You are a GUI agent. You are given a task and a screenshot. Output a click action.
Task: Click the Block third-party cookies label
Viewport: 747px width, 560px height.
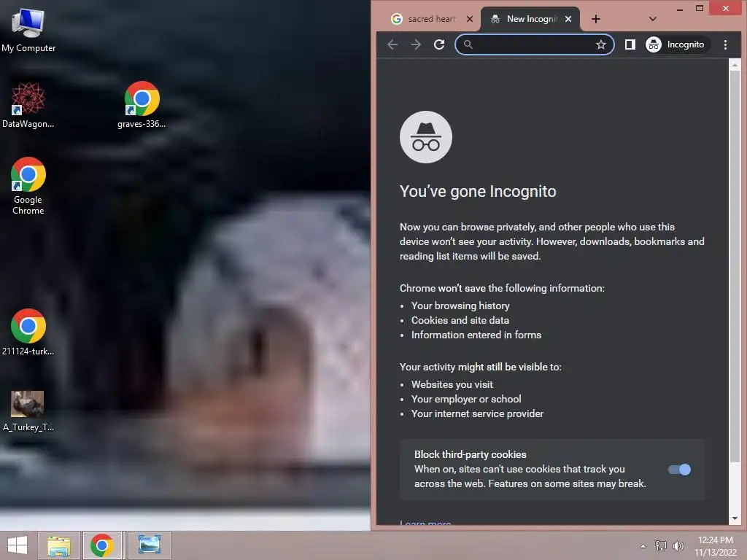tap(471, 455)
